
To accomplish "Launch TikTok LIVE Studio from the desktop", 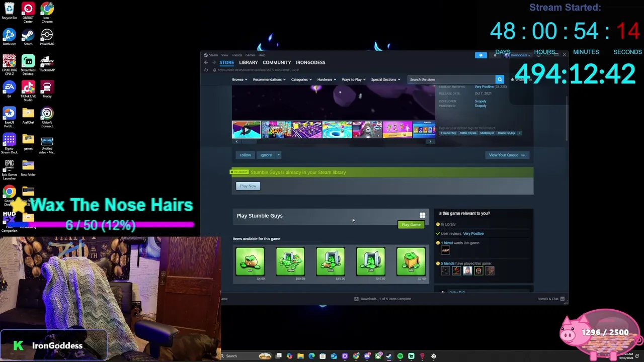I will point(28,92).
